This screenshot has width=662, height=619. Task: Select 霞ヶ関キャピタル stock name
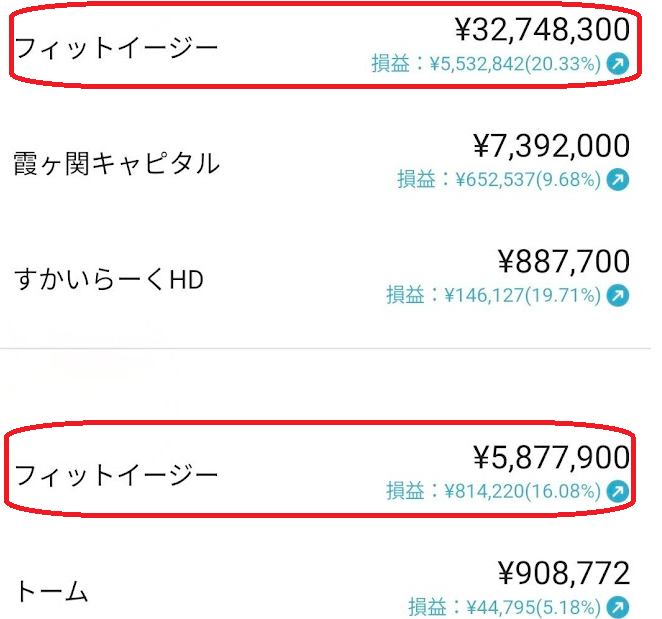click(117, 163)
